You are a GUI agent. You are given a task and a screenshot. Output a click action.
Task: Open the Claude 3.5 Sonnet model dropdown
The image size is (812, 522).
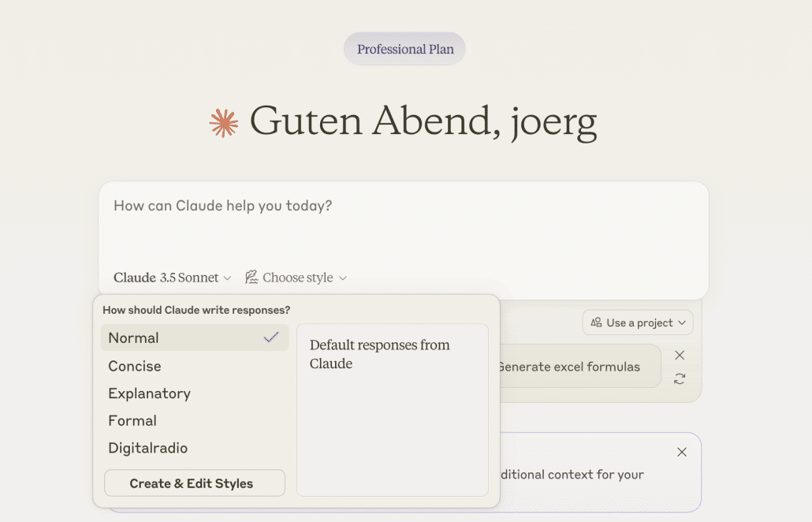(x=172, y=278)
